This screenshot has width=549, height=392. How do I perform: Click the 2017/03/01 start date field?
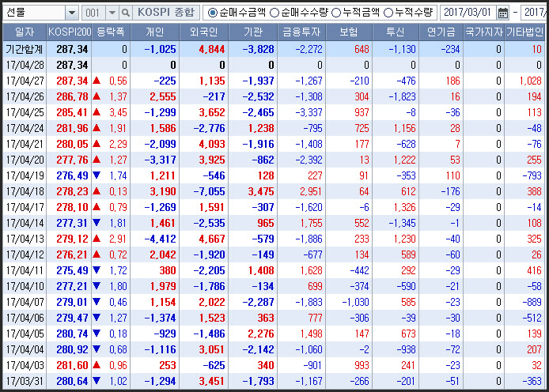[x=468, y=13]
